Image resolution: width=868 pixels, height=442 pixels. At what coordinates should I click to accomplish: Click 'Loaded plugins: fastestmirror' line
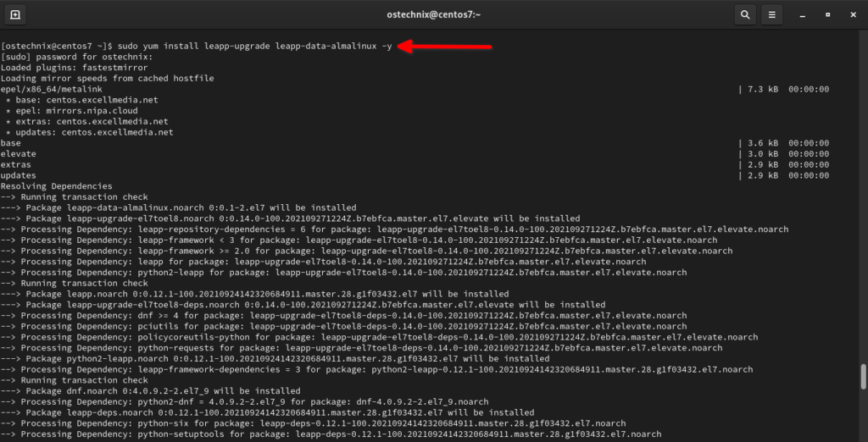point(75,68)
